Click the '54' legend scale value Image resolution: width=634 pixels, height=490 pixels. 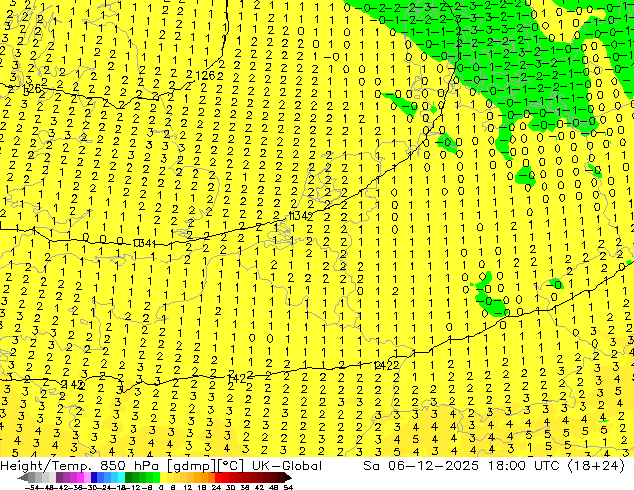point(288,488)
